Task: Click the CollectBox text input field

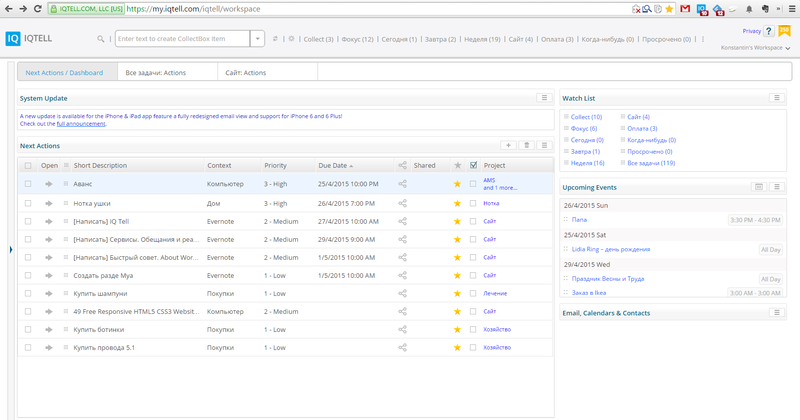Action: point(182,39)
